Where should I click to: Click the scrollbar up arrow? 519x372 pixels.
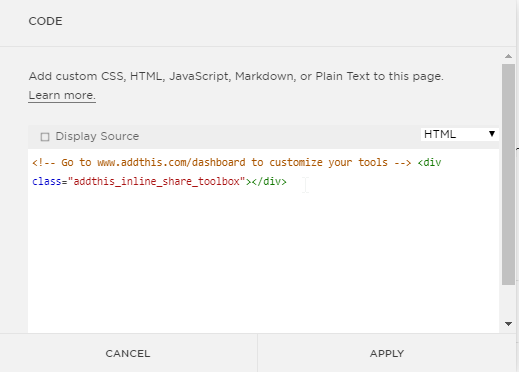point(508,56)
